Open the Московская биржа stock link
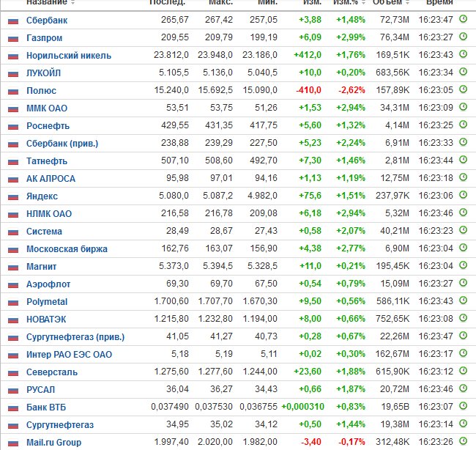Image resolution: width=476 pixels, height=450 pixels. click(x=67, y=249)
